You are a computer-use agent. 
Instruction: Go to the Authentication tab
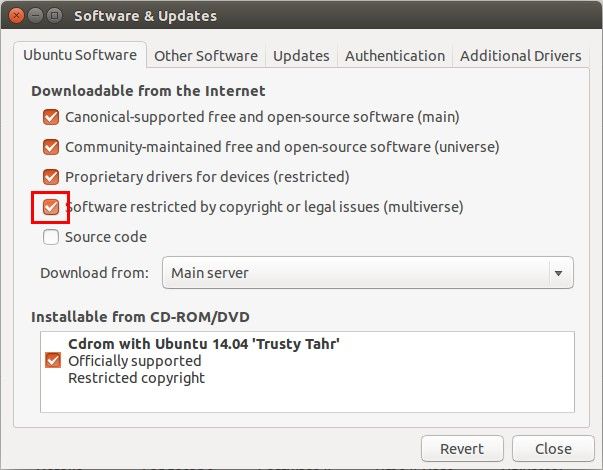tap(395, 56)
